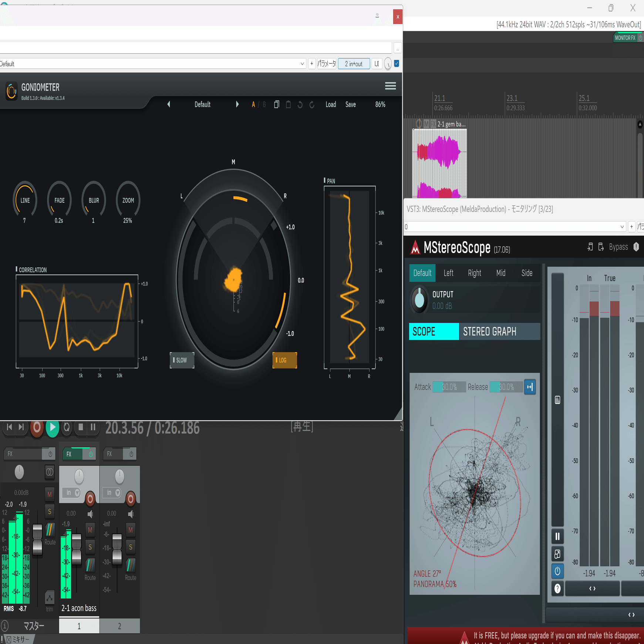644x644 pixels.
Task: Click the MeldaProduction logo
Action: (415, 247)
